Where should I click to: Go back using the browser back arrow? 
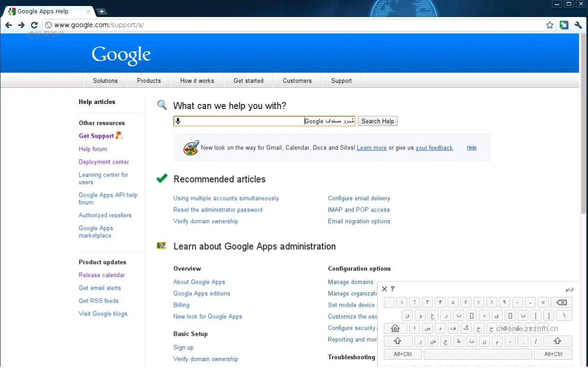8,25
